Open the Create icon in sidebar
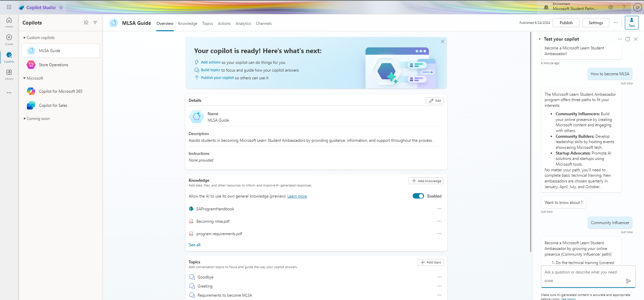 coord(9,39)
